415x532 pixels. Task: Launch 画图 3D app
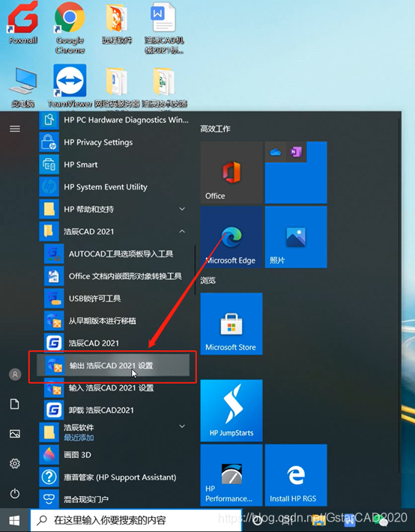115,455
